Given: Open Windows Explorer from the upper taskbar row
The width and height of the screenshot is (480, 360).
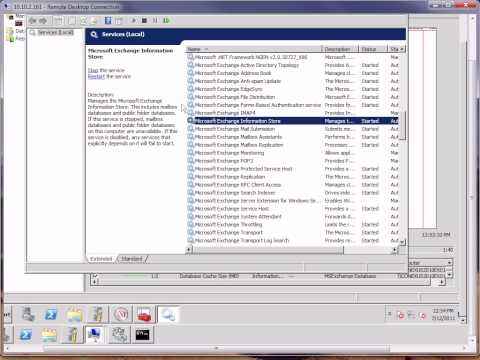Looking at the screenshot, I should point(75,314).
